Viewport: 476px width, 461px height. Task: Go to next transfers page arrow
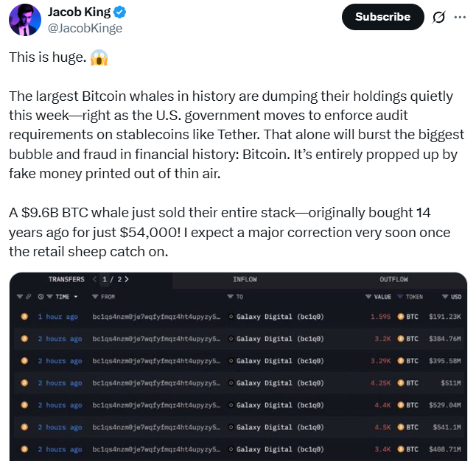(126, 280)
